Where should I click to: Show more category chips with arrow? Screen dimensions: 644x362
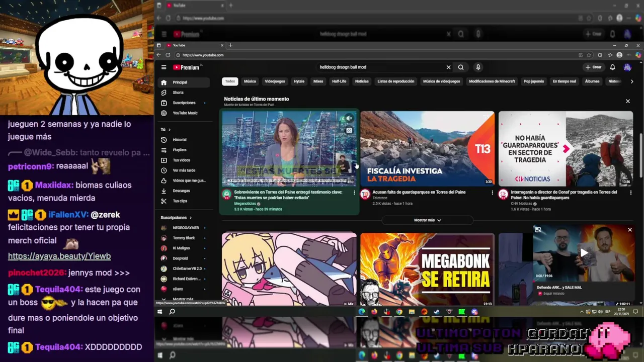[632, 81]
